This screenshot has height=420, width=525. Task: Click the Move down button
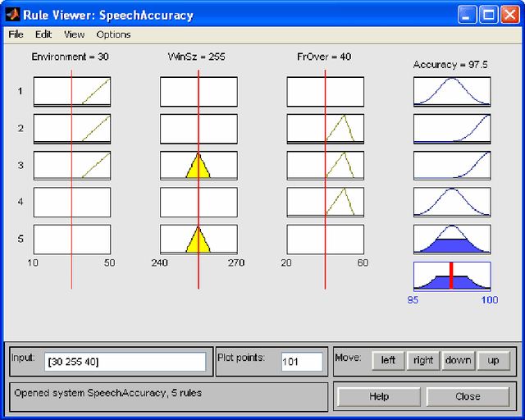coord(459,360)
